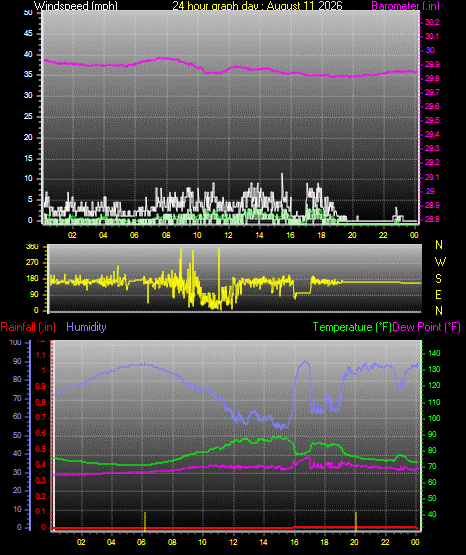Click the 140 value on temperature axis
Image resolution: width=466 pixels, height=555 pixels.
(x=434, y=353)
